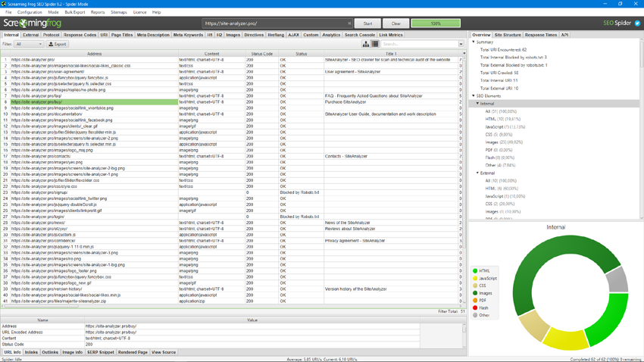Open the Mode menu
This screenshot has width=644, height=362.
[x=53, y=12]
